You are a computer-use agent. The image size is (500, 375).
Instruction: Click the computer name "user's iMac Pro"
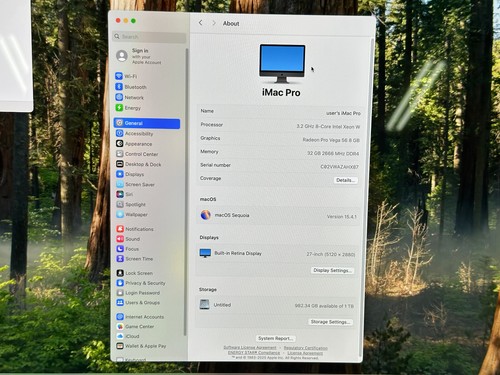(x=343, y=113)
